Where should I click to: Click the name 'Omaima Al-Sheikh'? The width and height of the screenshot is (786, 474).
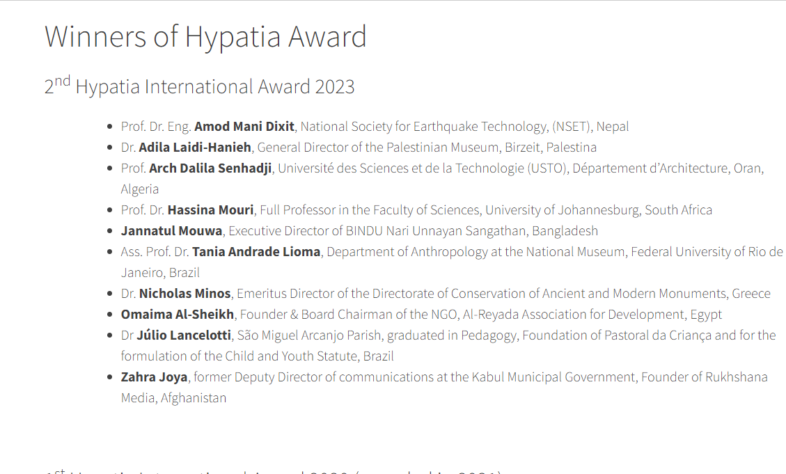[177, 315]
